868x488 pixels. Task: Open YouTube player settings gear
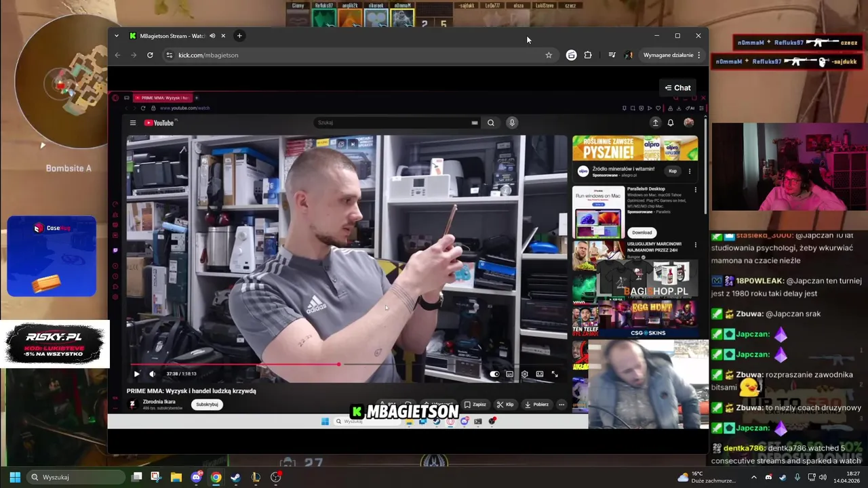pyautogui.click(x=524, y=374)
